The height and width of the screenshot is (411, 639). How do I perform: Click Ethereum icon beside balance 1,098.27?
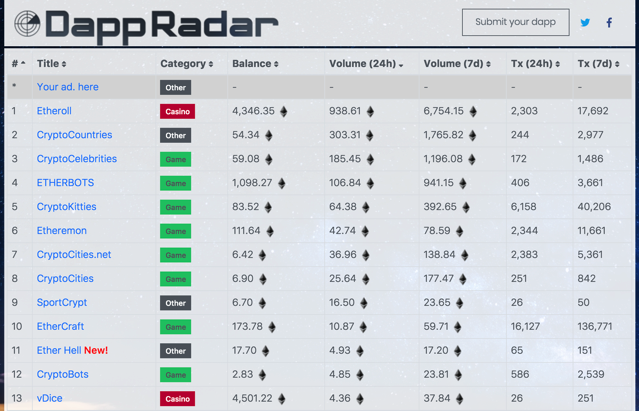282,184
